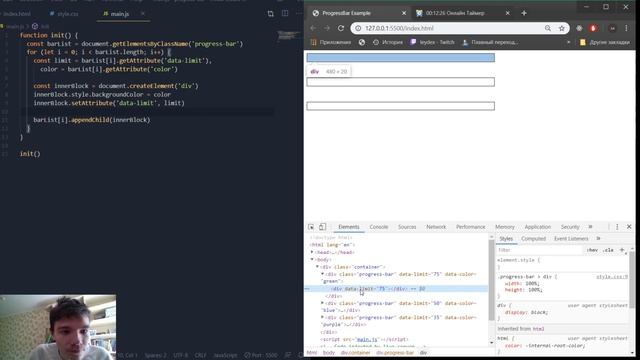The image size is (640, 360).
Task: Click the DevTools inspect element icon
Action: tap(311, 227)
